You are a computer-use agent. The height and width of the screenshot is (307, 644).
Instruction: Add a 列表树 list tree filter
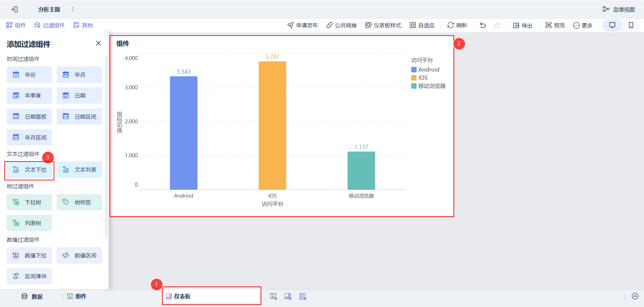tap(29, 223)
